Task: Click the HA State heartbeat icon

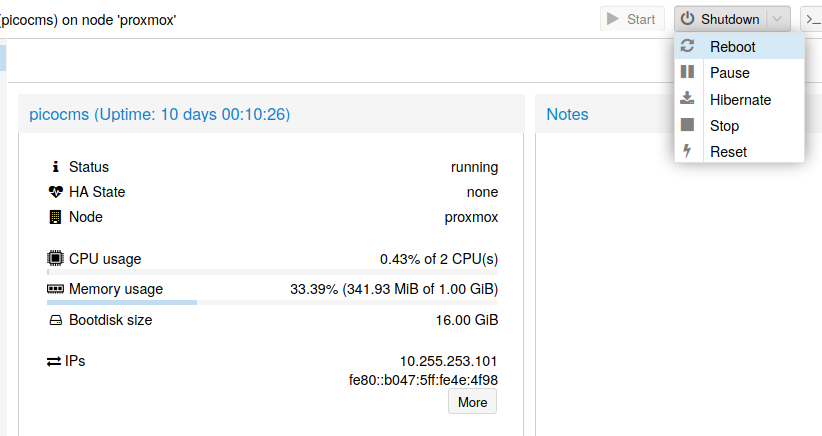Action: pos(55,192)
